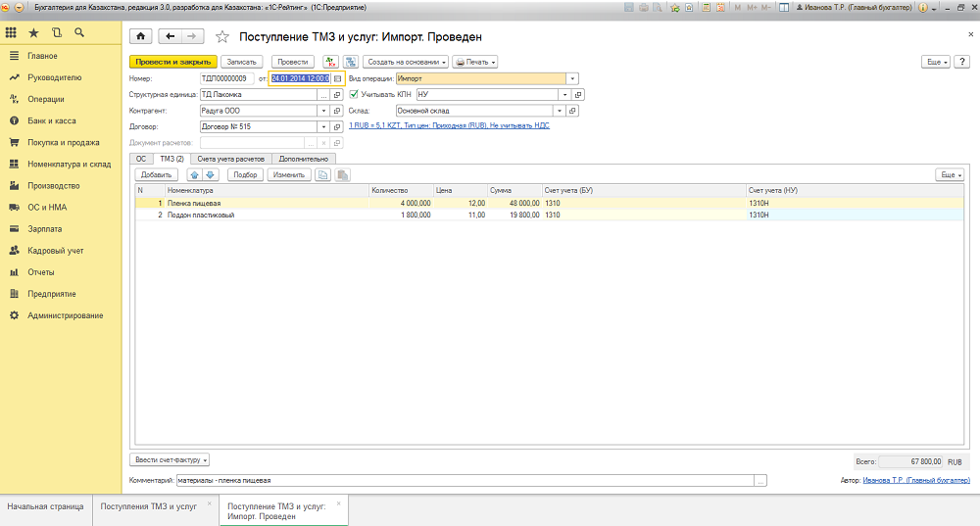Move row up with blue arrow
980x526 pixels.
195,175
